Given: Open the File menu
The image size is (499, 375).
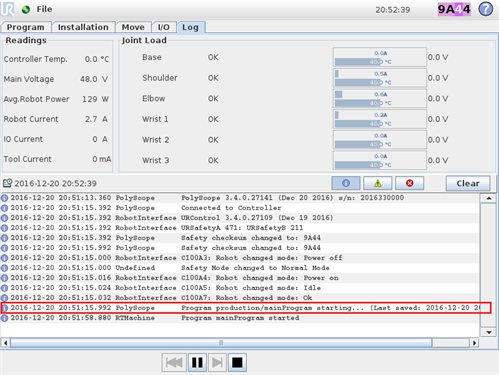Looking at the screenshot, I should [x=44, y=9].
